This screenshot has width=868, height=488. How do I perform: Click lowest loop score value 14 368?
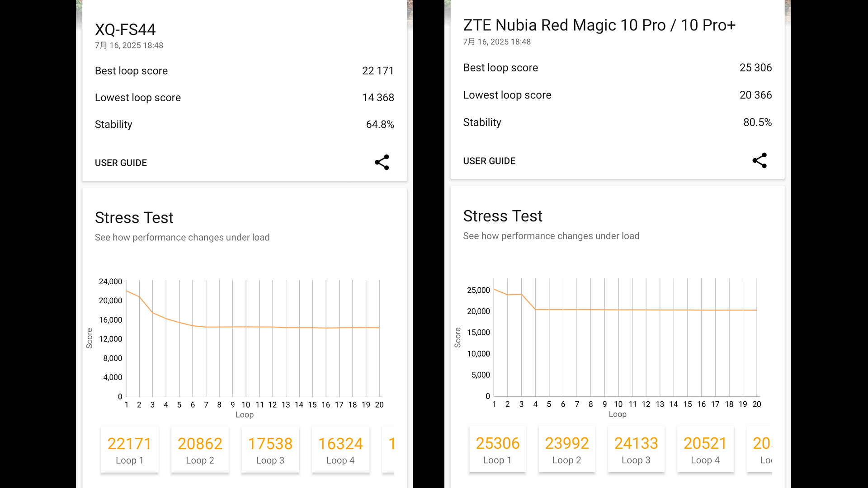[378, 98]
